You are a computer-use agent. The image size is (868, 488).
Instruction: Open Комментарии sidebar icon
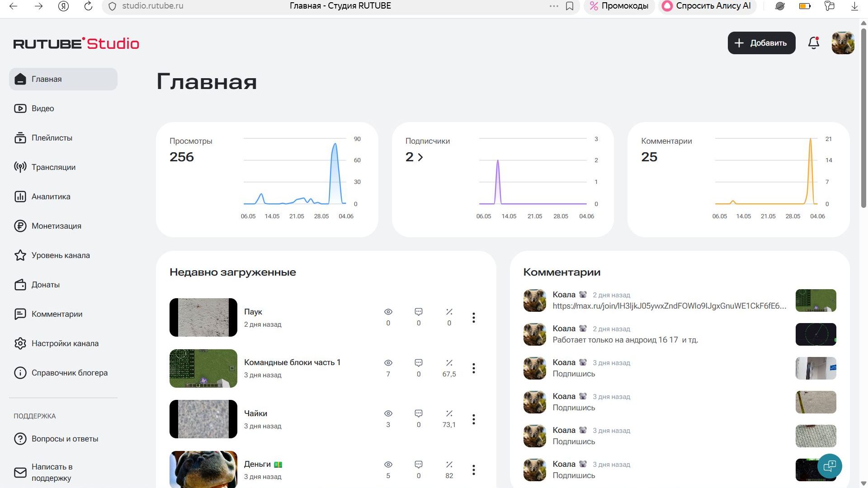[x=20, y=314]
